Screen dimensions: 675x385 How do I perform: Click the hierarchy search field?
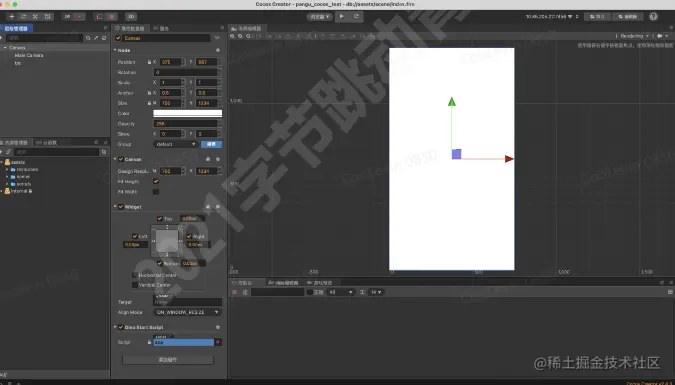(x=44, y=38)
